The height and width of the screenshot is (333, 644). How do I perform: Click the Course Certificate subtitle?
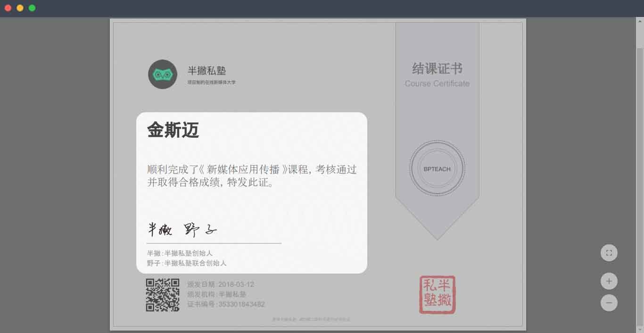(x=437, y=83)
